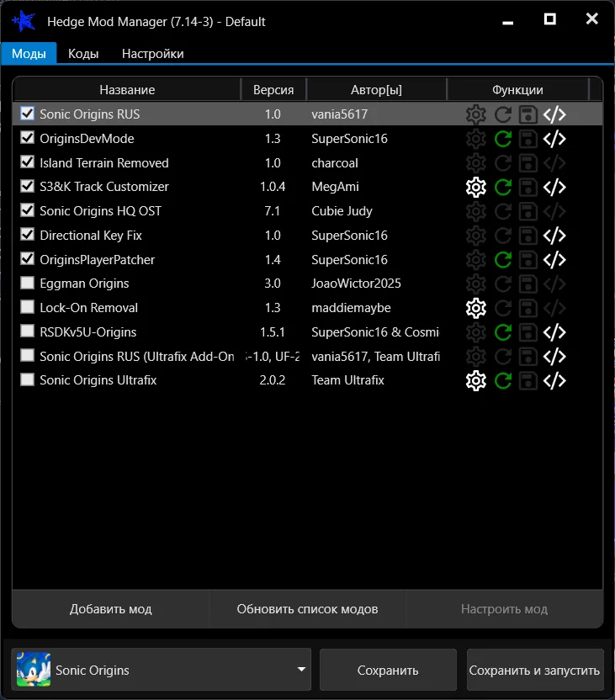The image size is (615, 700).
Task: Click version 7.1 cell
Action: click(x=273, y=210)
